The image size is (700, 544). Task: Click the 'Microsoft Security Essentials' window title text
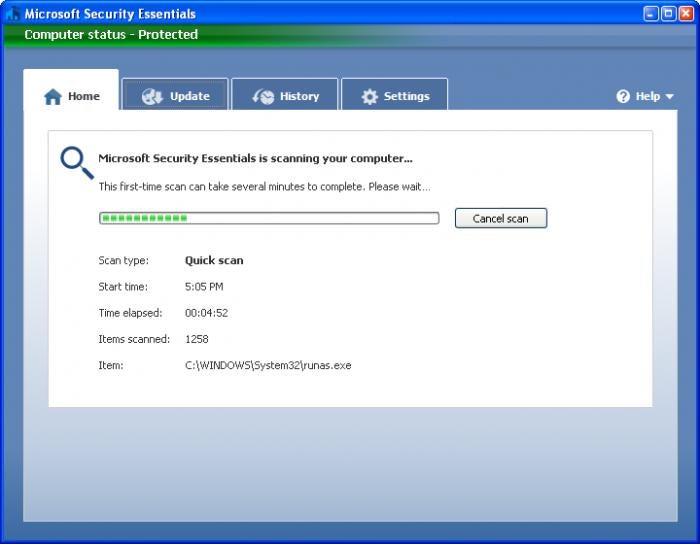pos(110,14)
